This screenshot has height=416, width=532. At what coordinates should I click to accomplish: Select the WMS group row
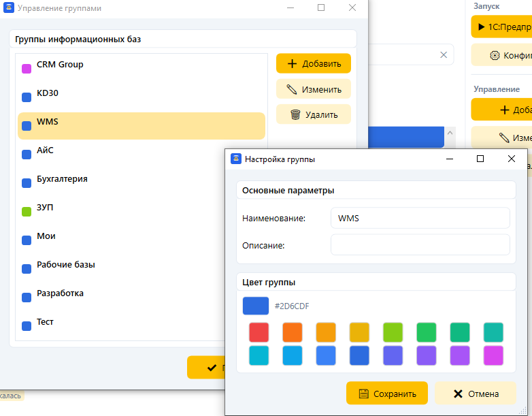141,126
